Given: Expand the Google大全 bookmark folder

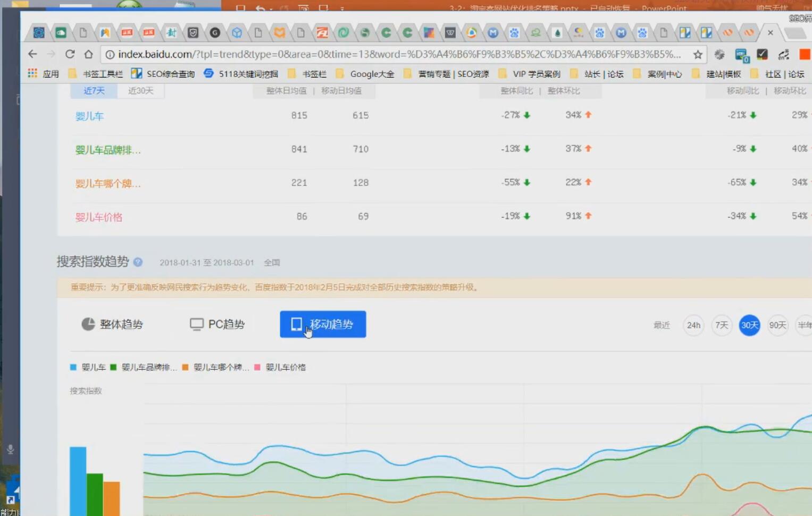Looking at the screenshot, I should click(x=366, y=74).
